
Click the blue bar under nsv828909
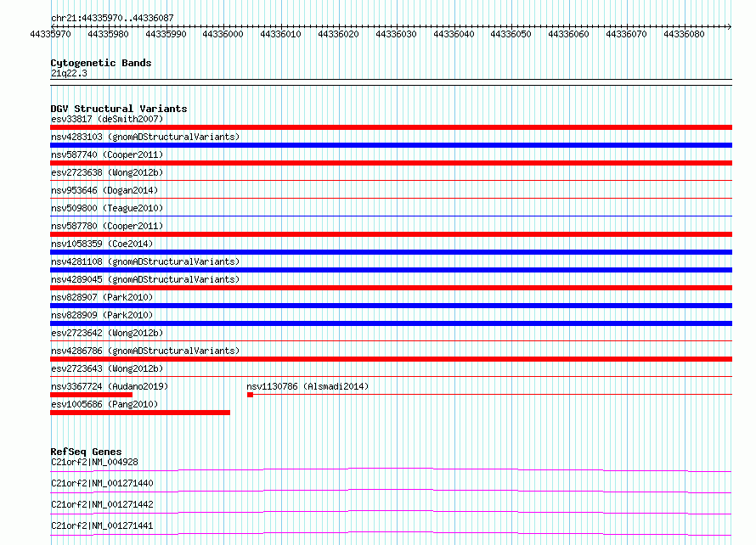391,323
